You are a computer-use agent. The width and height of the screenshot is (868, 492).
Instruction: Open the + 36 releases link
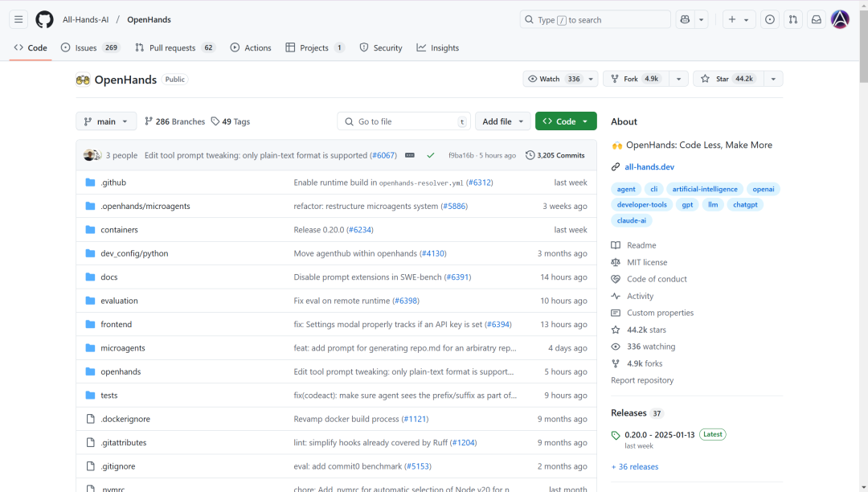click(635, 466)
